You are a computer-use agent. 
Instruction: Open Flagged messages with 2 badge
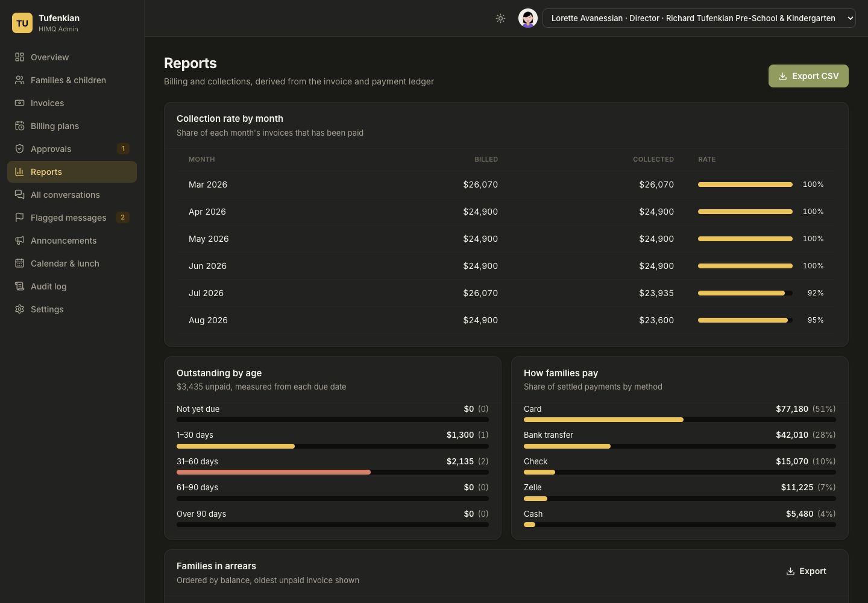(72, 218)
